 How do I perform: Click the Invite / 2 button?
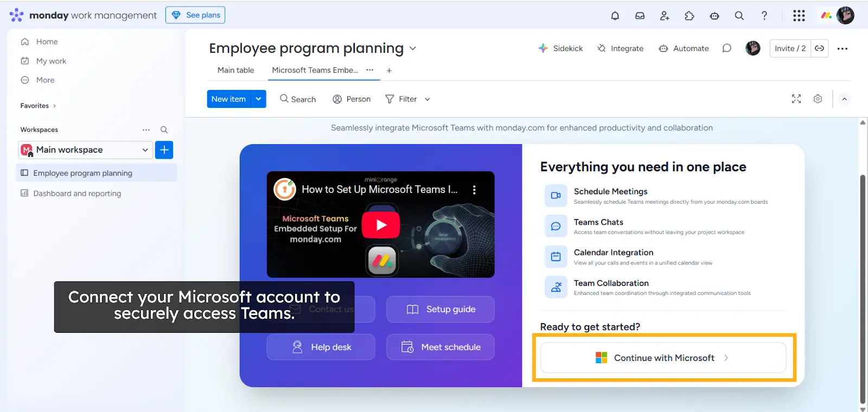click(x=790, y=48)
